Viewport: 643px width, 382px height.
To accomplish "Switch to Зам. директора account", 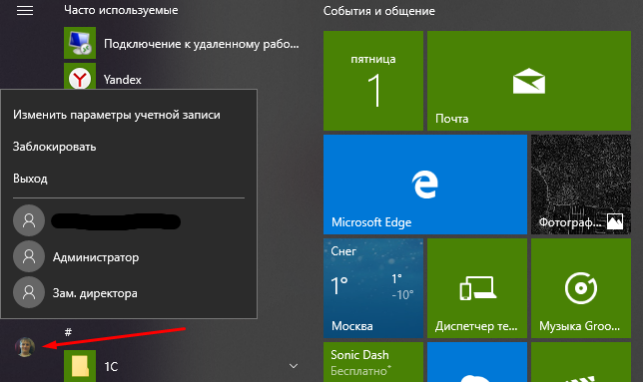I will coord(129,292).
